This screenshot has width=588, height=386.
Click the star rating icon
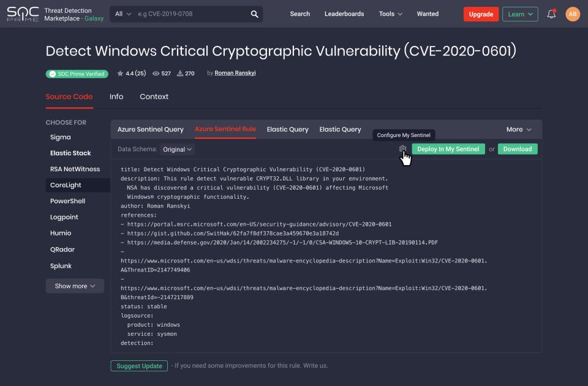(x=120, y=73)
